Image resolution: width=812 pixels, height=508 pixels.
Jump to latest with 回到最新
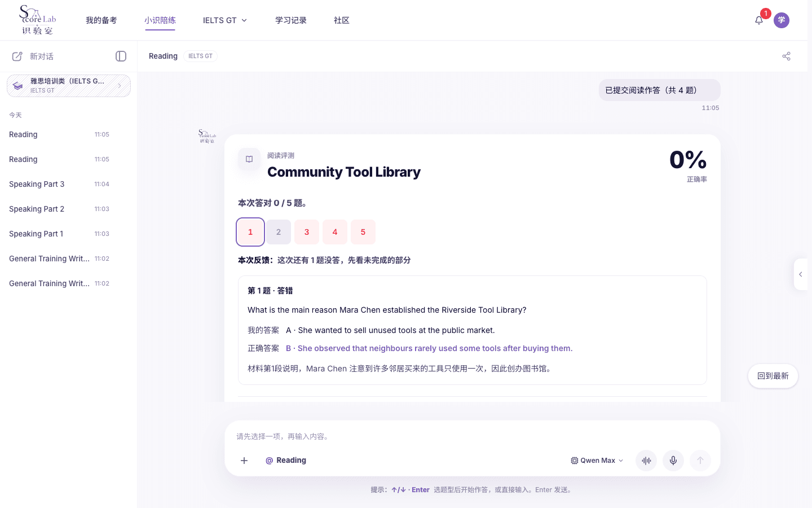(x=773, y=376)
